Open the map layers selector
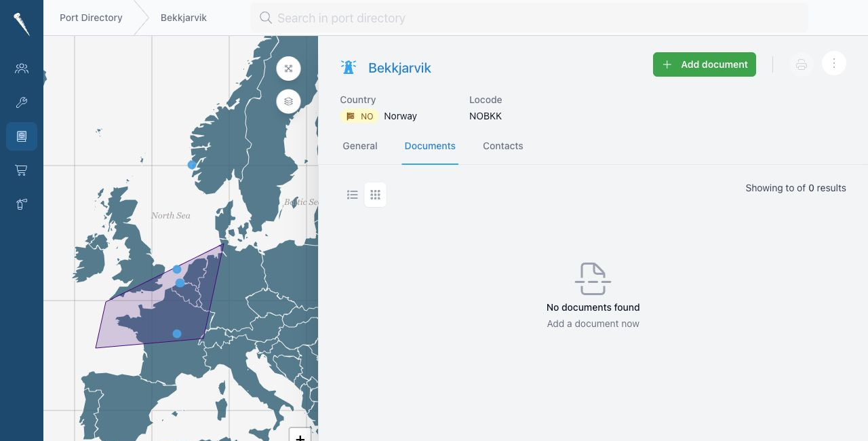 pyautogui.click(x=288, y=101)
